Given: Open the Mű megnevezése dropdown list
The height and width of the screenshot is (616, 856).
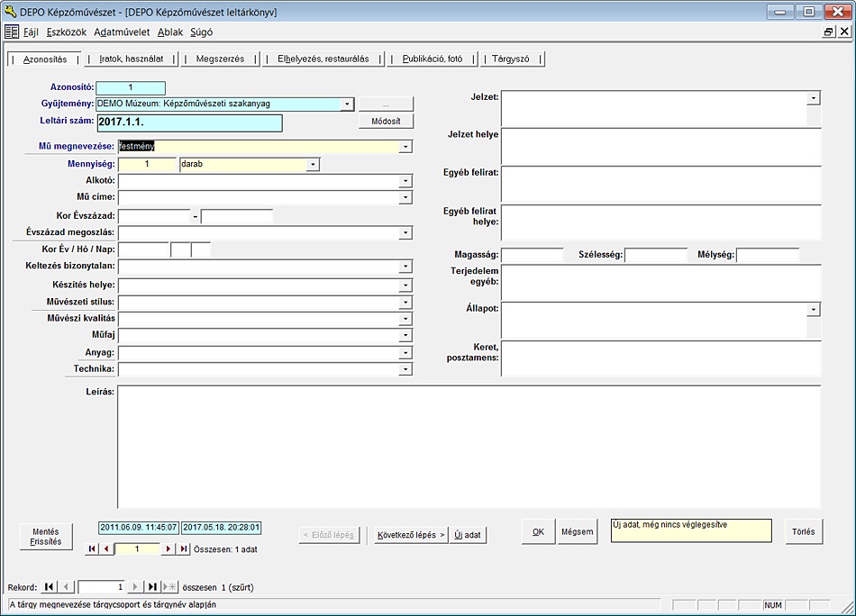Looking at the screenshot, I should (405, 146).
